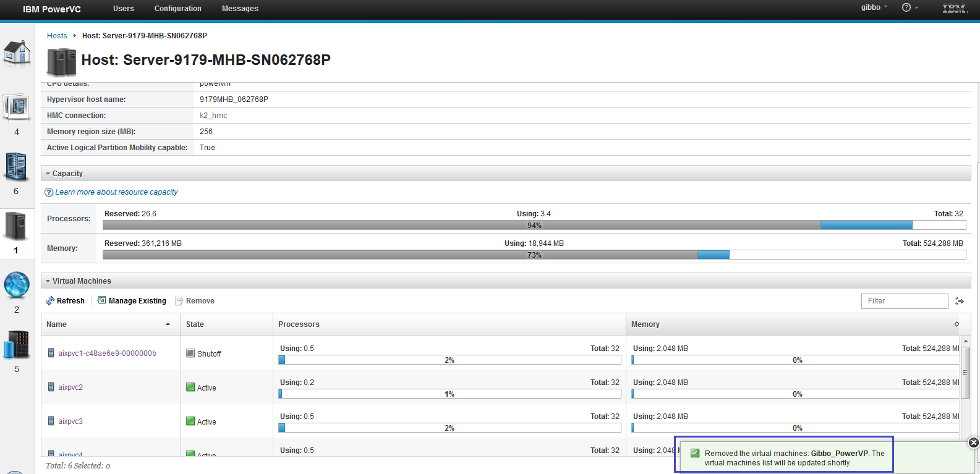Click the State column header
The height and width of the screenshot is (474, 980).
click(x=226, y=324)
